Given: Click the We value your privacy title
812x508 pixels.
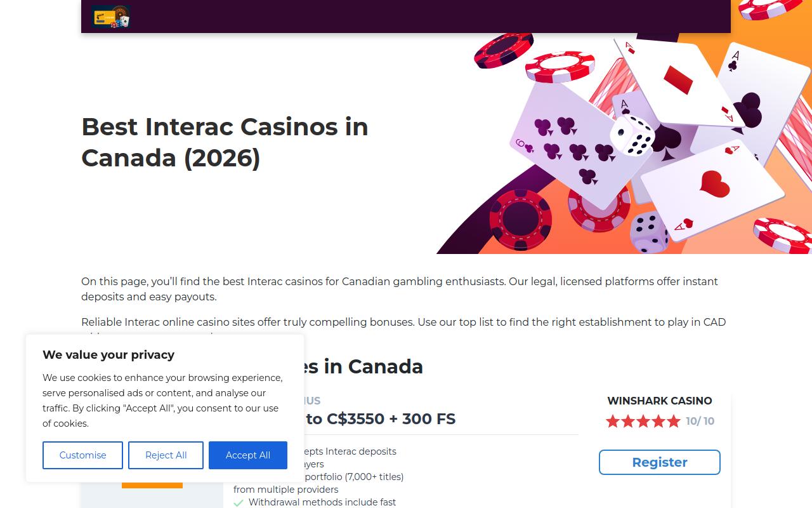Looking at the screenshot, I should point(108,355).
